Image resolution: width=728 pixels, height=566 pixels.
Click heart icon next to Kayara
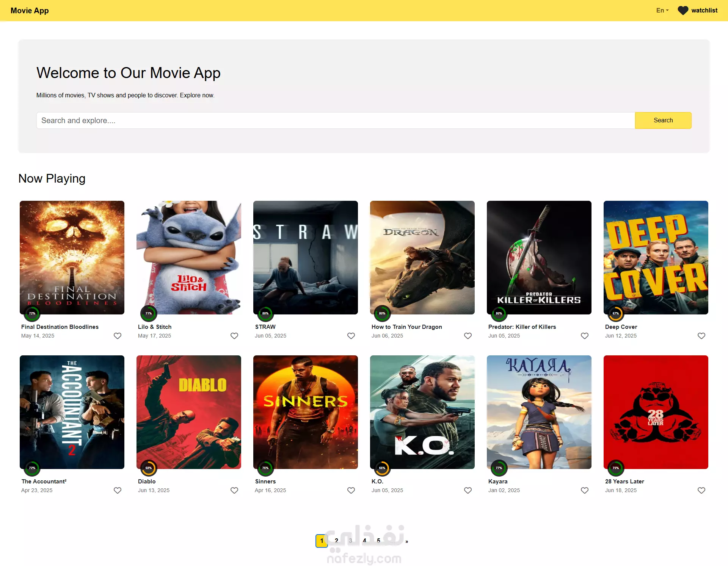click(585, 490)
